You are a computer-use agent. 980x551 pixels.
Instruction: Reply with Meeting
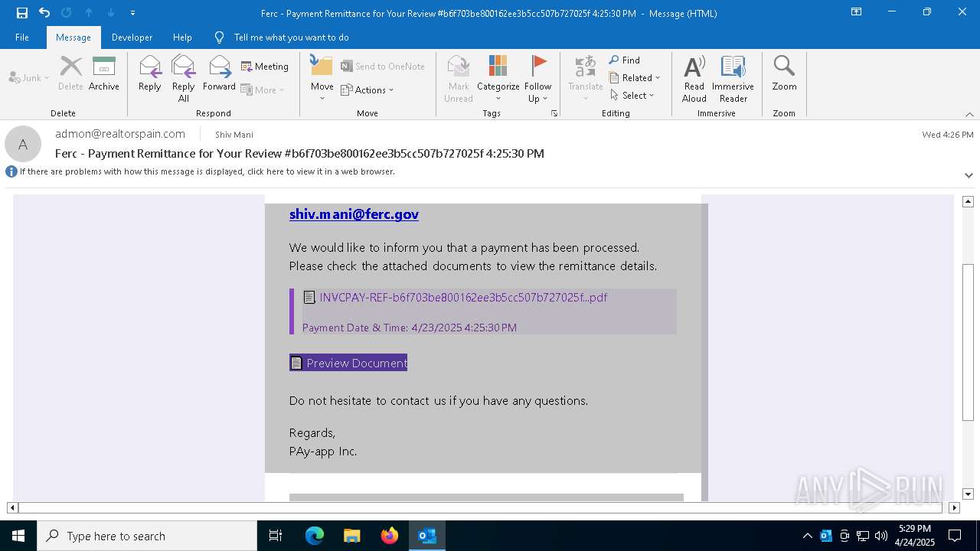[x=265, y=67]
